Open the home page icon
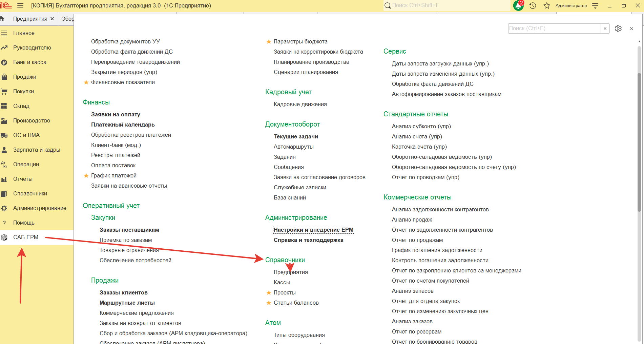 tap(2, 19)
